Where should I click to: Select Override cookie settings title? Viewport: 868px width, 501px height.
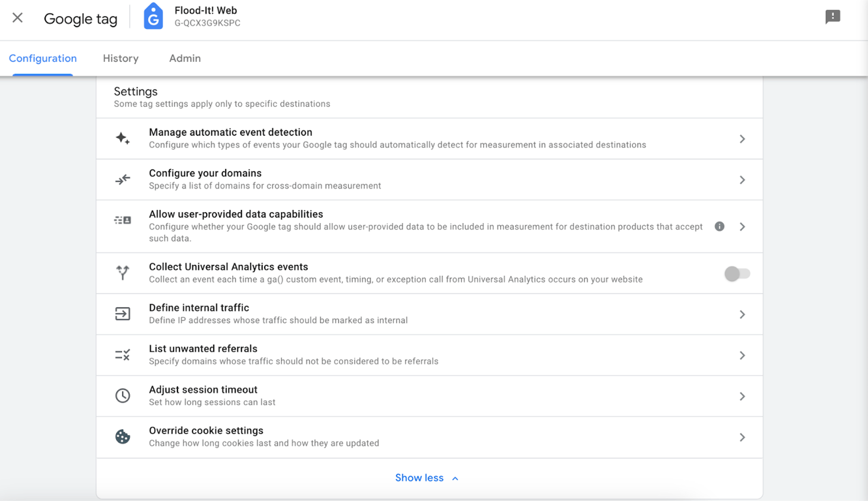point(206,431)
